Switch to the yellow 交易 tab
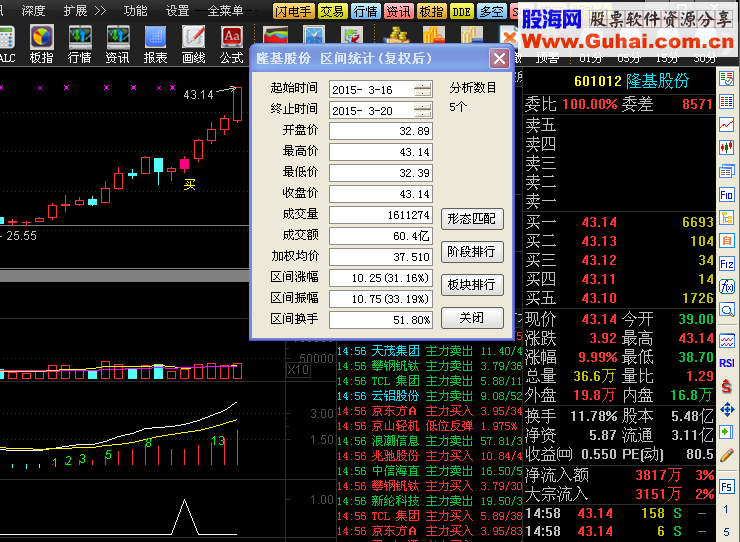The image size is (740, 542). tap(332, 11)
